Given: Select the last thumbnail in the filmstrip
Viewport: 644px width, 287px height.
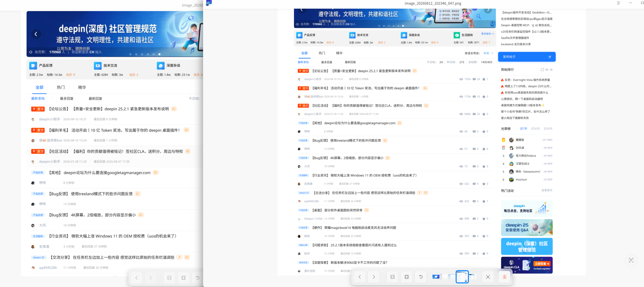Looking at the screenshot, I should coord(472,276).
